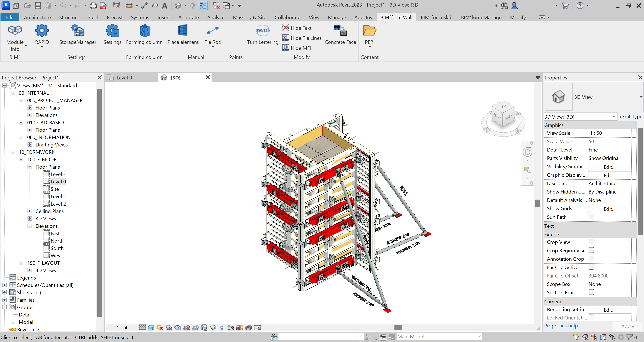Open the Properties help link
644x342 pixels.
pos(561,326)
